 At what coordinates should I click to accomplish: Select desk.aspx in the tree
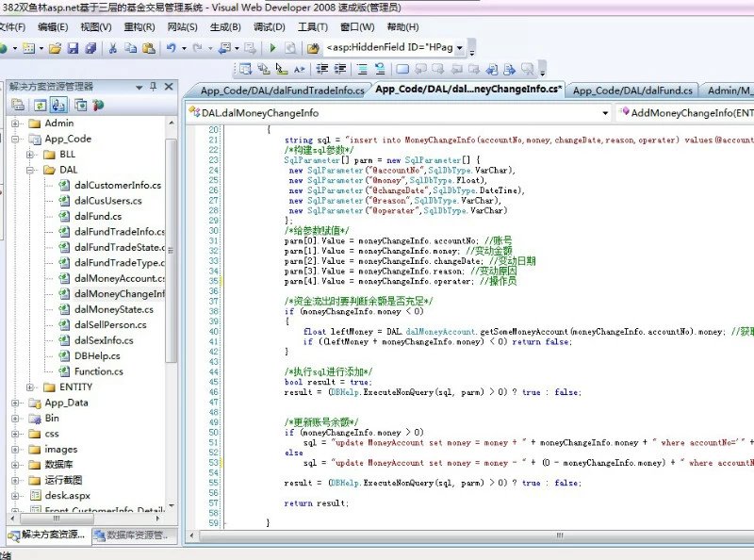coord(67,496)
